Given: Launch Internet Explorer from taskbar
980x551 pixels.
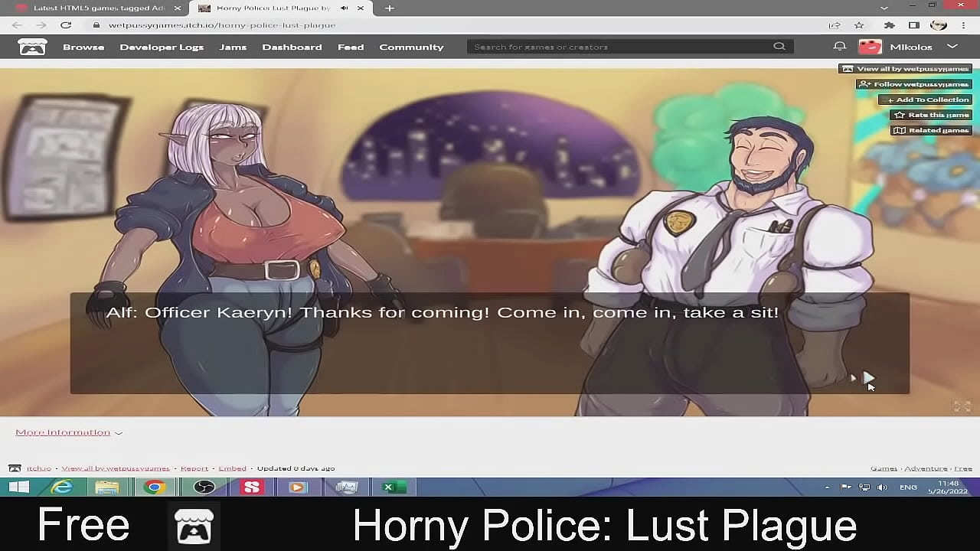Looking at the screenshot, I should click(x=62, y=487).
